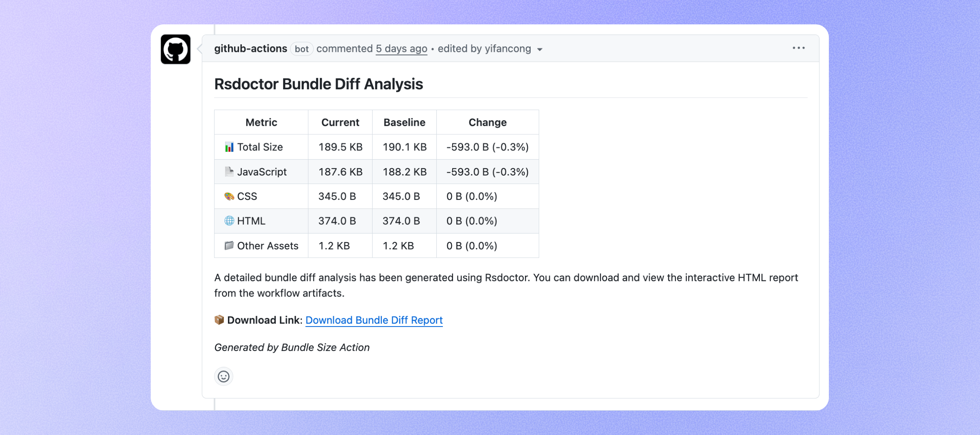This screenshot has width=980, height=435.
Task: Select the Total Size row value 189.5 KB
Action: pos(340,147)
